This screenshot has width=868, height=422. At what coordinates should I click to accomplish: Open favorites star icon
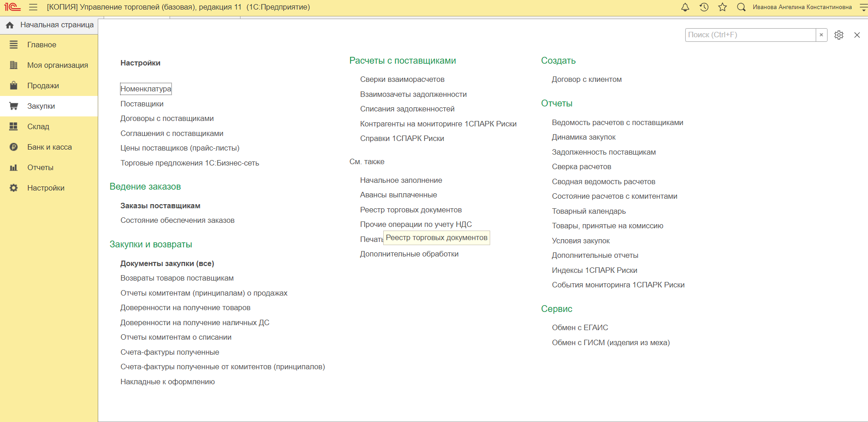click(722, 7)
